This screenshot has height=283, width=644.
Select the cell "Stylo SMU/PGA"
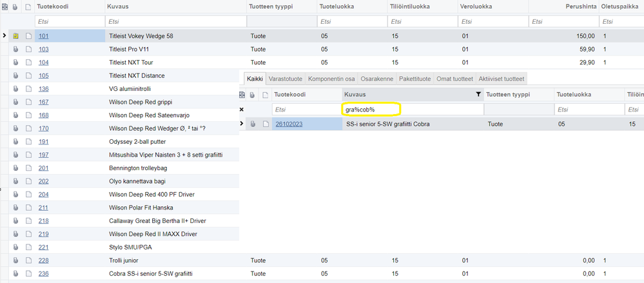click(x=173, y=248)
